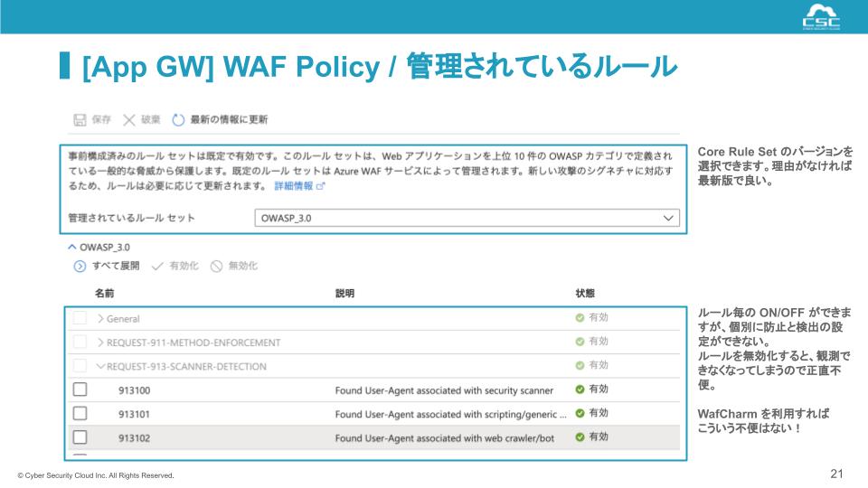Viewport: 868px width, 488px height.
Task: Click 有効 status text of rule 913100
Action: coord(599,389)
